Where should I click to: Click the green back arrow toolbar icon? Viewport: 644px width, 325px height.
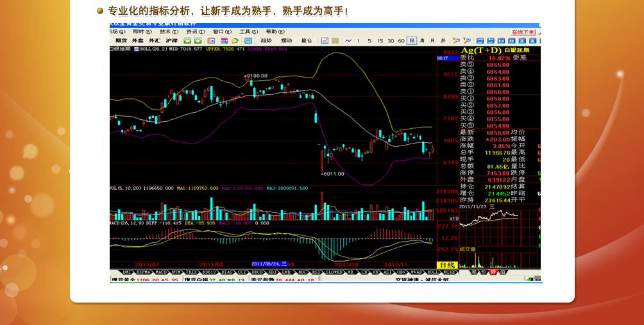point(188,41)
